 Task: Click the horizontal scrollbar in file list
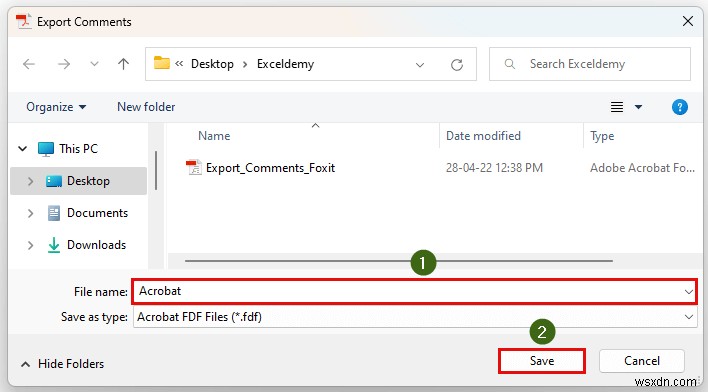(x=399, y=261)
